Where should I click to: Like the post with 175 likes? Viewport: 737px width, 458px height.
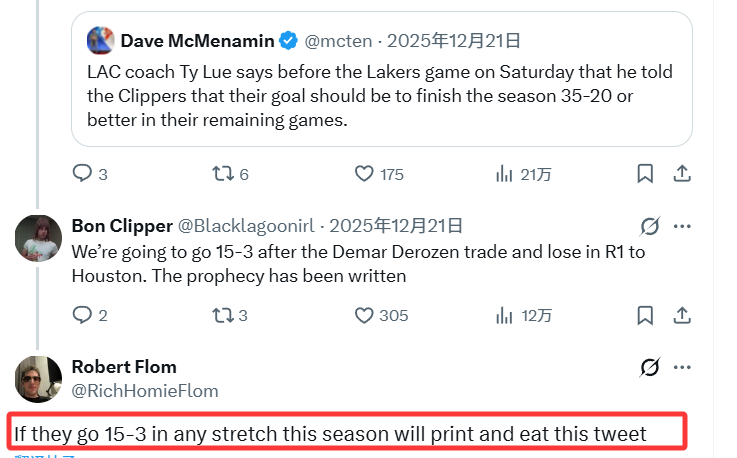coord(365,173)
